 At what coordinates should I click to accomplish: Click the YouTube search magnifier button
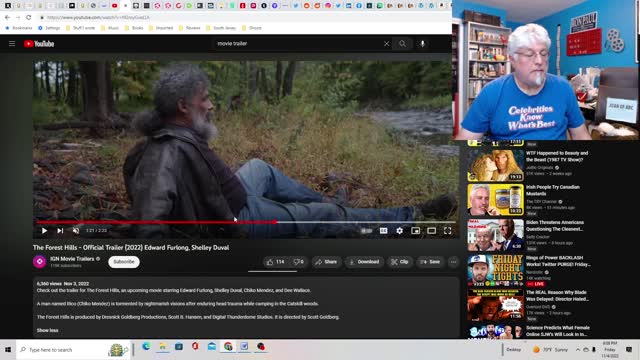(402, 44)
